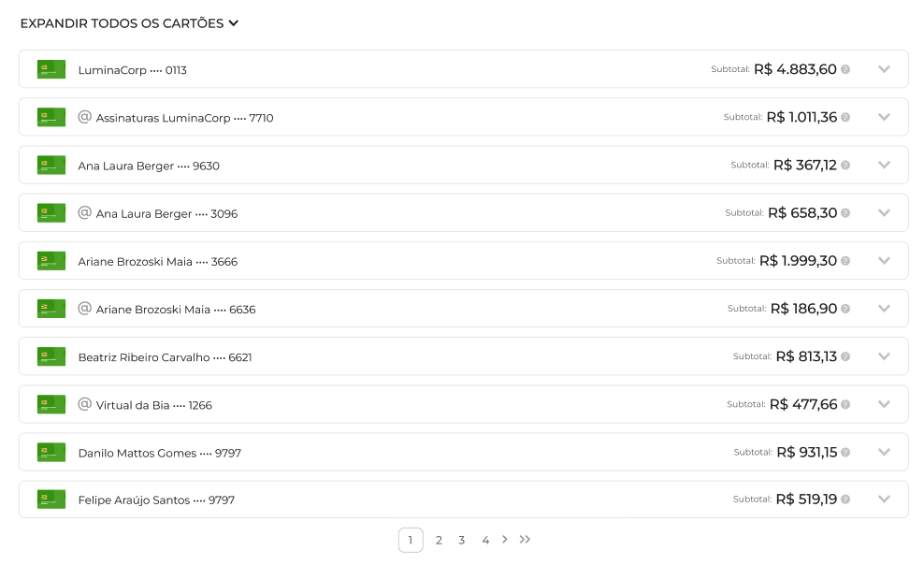The width and height of the screenshot is (924, 565).
Task: Expand all cards with Expandir Todos os Cartões
Action: pyautogui.click(x=129, y=23)
